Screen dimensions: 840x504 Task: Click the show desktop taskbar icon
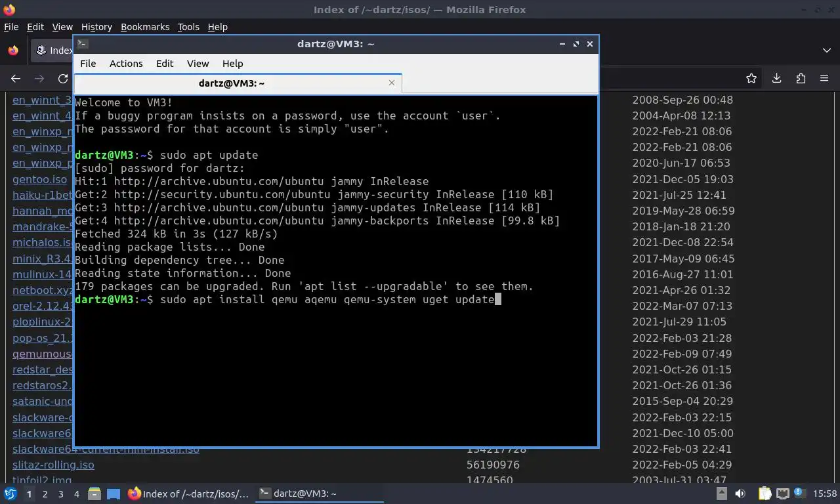click(x=114, y=493)
